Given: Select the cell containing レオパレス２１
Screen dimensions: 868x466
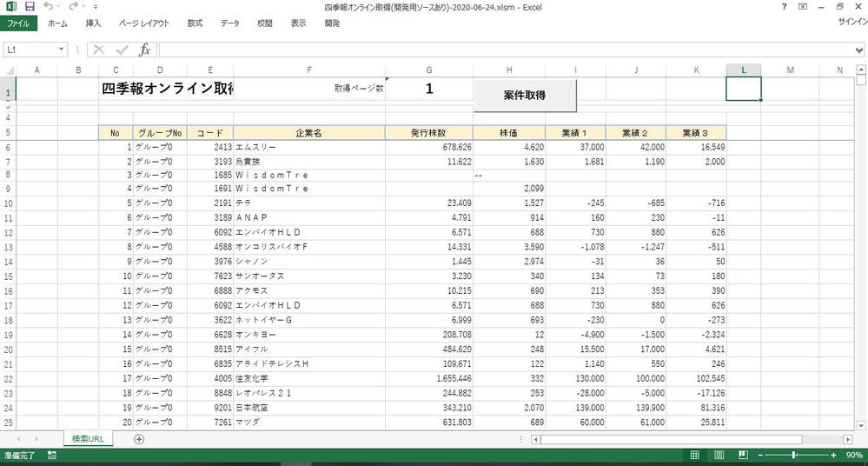Looking at the screenshot, I should pos(309,393).
